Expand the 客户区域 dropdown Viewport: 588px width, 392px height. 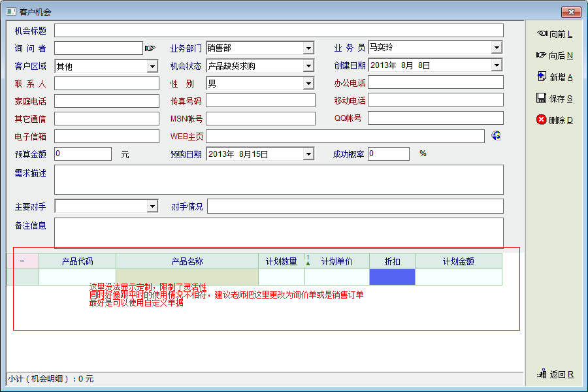pyautogui.click(x=152, y=66)
